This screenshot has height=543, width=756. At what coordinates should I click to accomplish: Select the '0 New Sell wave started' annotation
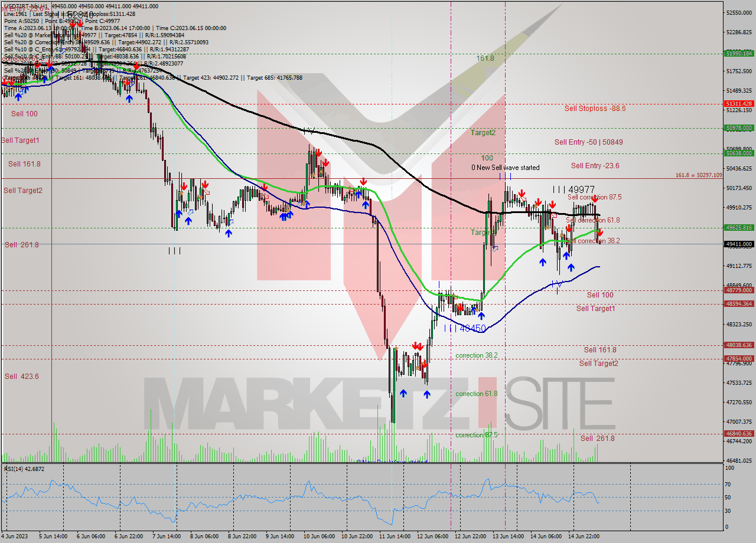click(x=505, y=168)
